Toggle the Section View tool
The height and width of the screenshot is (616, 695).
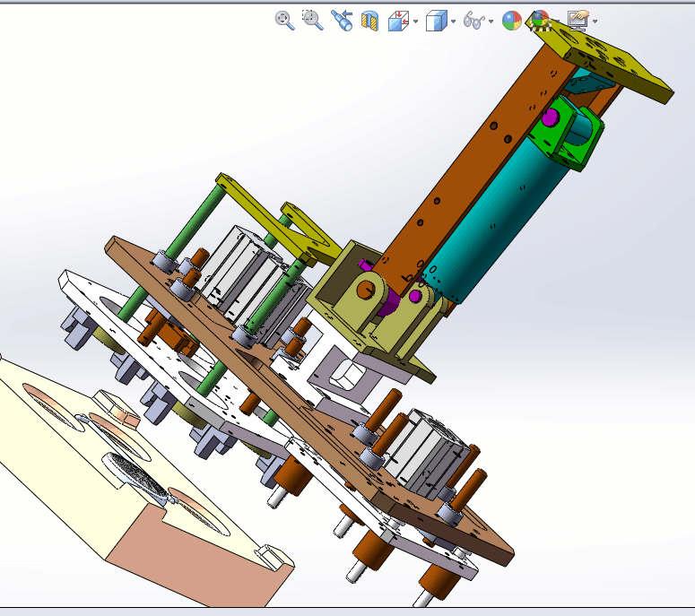pyautogui.click(x=369, y=21)
